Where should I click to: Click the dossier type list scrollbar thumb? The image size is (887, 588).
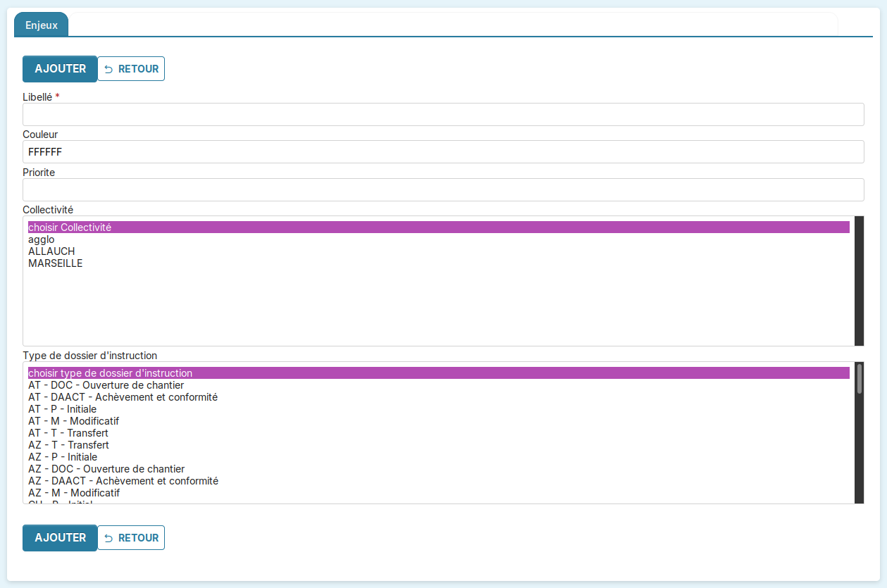tap(859, 379)
